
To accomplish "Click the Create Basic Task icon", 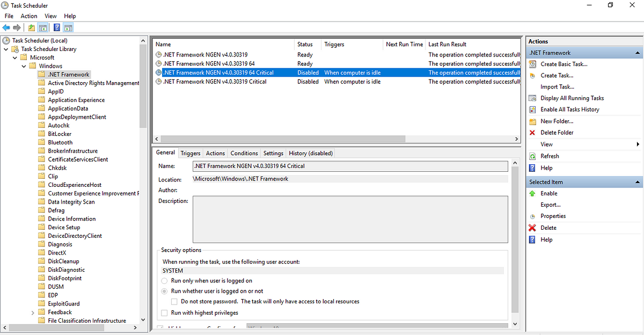I will click(532, 64).
